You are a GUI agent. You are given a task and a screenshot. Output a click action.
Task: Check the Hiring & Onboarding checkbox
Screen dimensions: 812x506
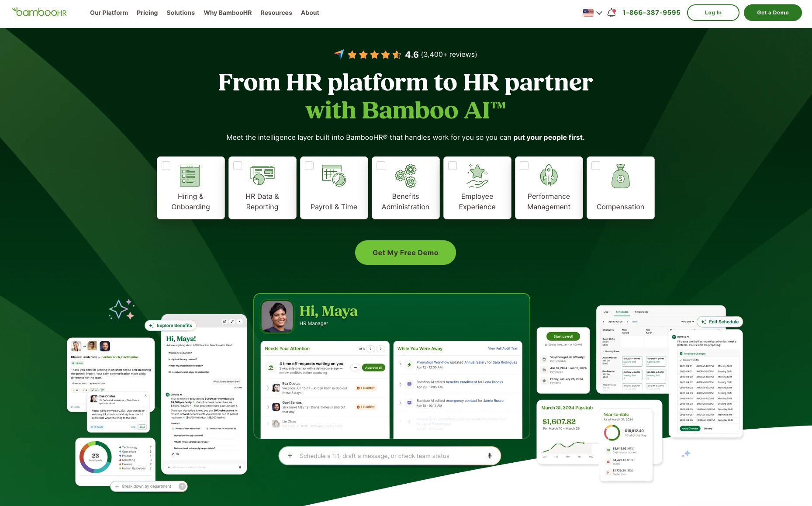(x=166, y=166)
